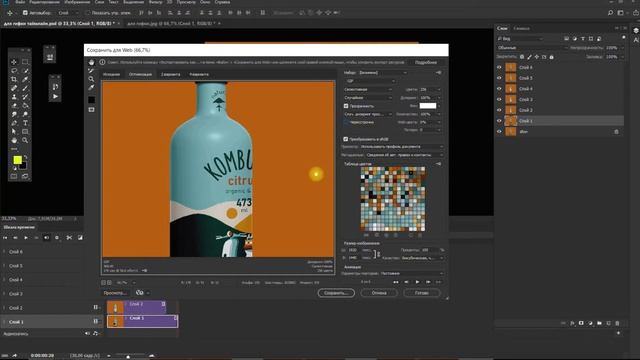Open the timeline settings gear
This screenshot has width=640, height=360.
(57, 238)
